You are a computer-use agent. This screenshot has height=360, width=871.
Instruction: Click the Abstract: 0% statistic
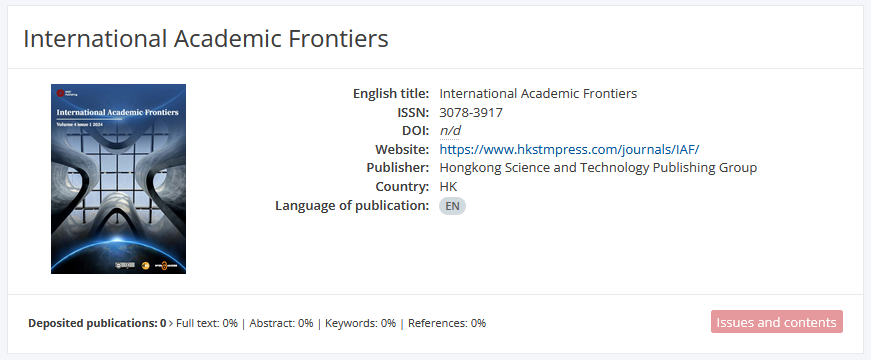click(281, 323)
